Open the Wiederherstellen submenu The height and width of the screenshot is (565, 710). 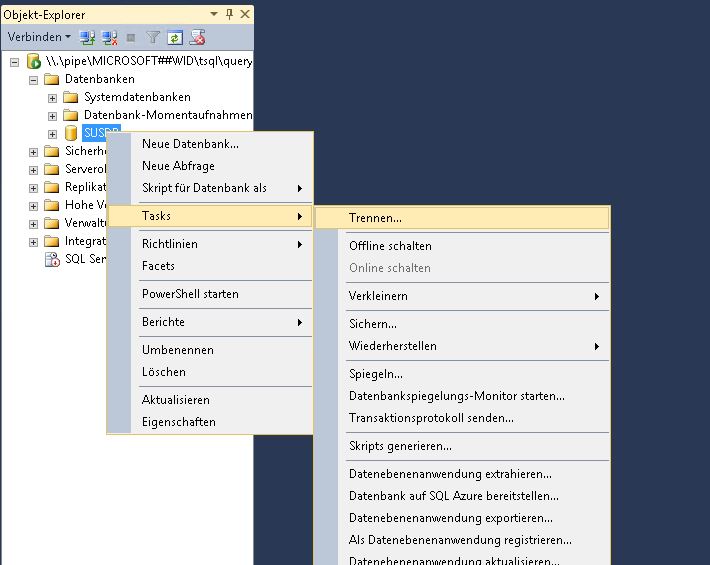[x=462, y=346]
